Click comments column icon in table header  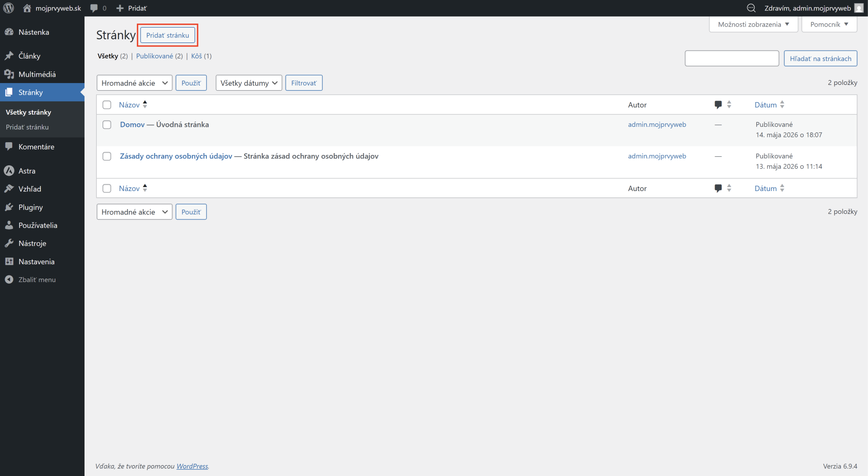718,105
